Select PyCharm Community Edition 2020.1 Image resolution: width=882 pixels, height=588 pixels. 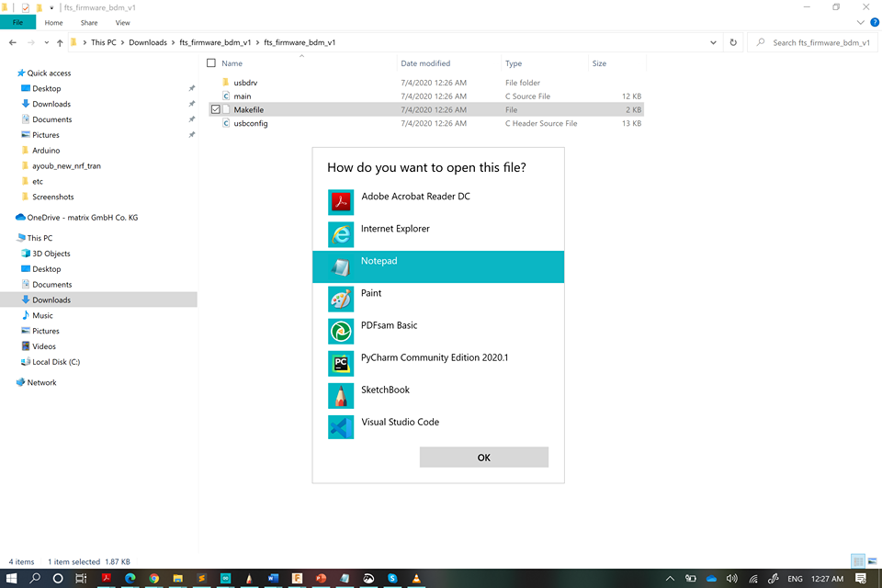tap(438, 363)
